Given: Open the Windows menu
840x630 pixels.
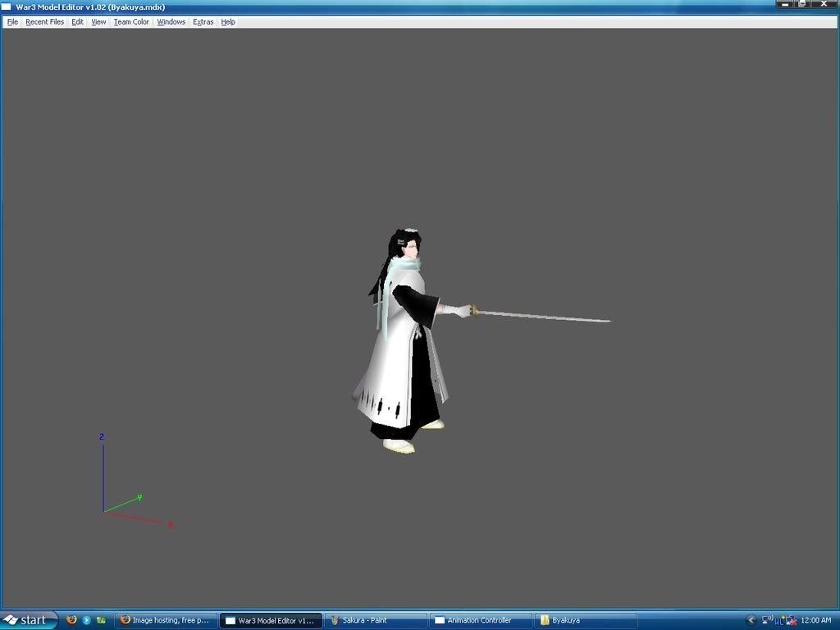Looking at the screenshot, I should pyautogui.click(x=171, y=22).
